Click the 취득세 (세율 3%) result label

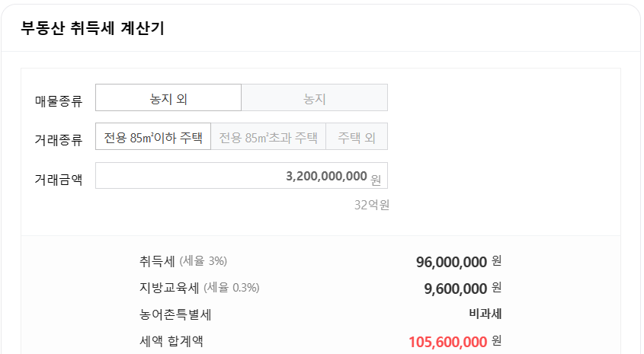click(x=183, y=261)
